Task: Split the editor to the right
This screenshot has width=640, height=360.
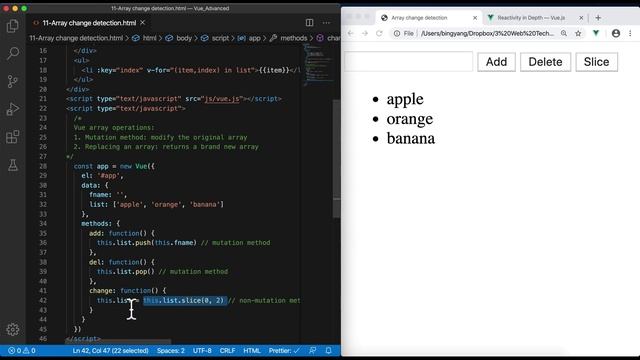Action: click(309, 23)
